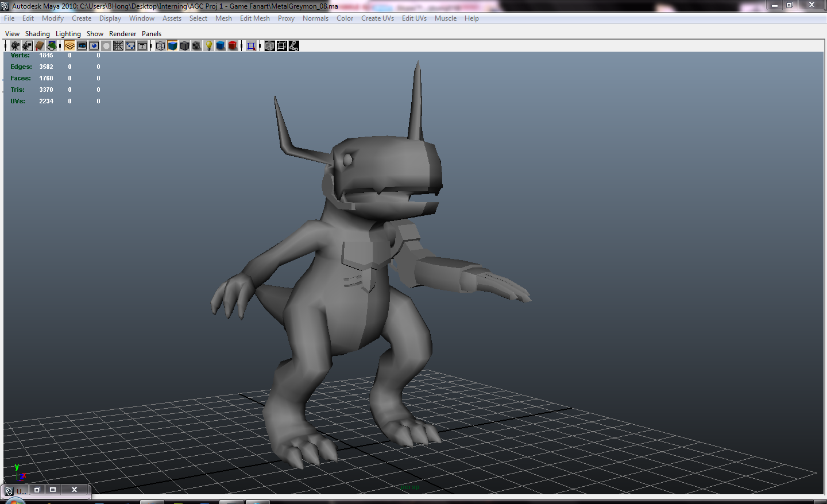Screen dimensions: 827x504
Task: Enable Wireframe on Shaded icon
Action: click(184, 46)
